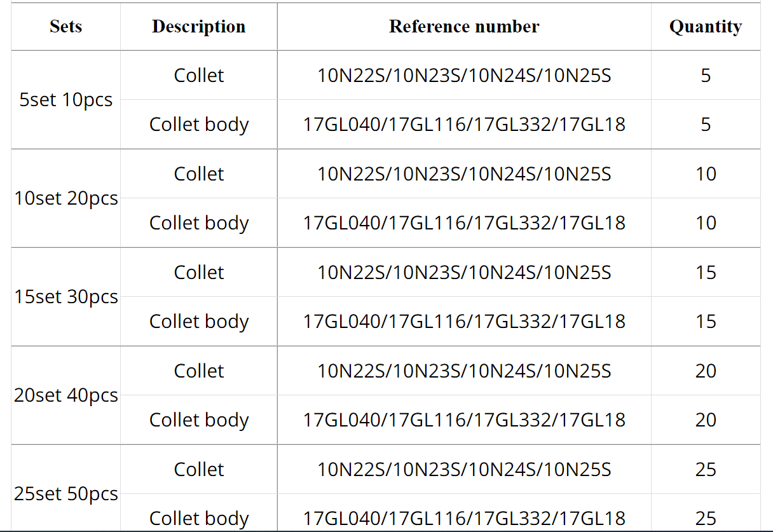Image resolution: width=773 pixels, height=532 pixels.
Task: Click Collet body quantity 15 in 15set 30pcs group
Action: (x=706, y=322)
